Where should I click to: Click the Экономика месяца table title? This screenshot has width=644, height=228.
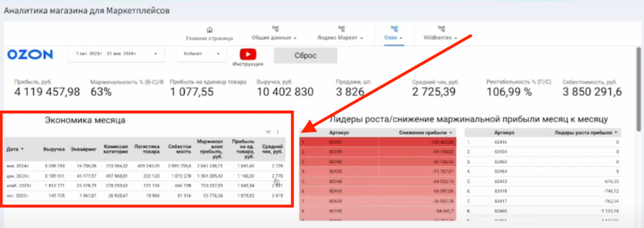click(85, 121)
